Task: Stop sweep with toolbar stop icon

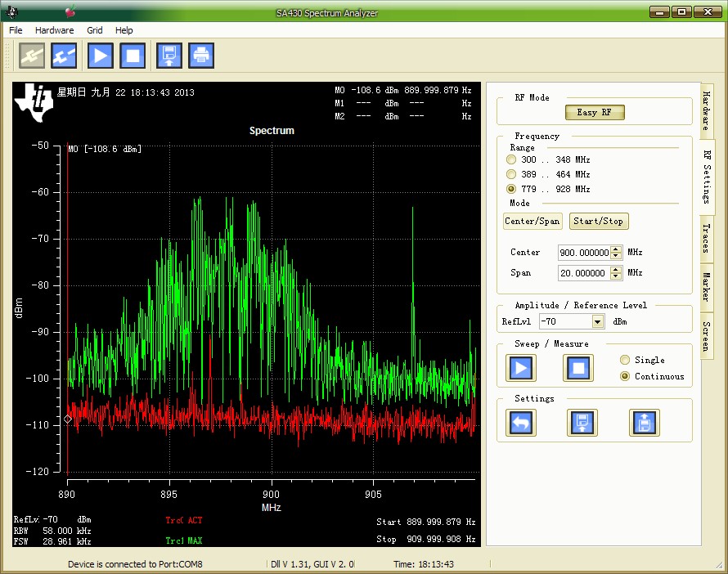Action: (x=133, y=56)
